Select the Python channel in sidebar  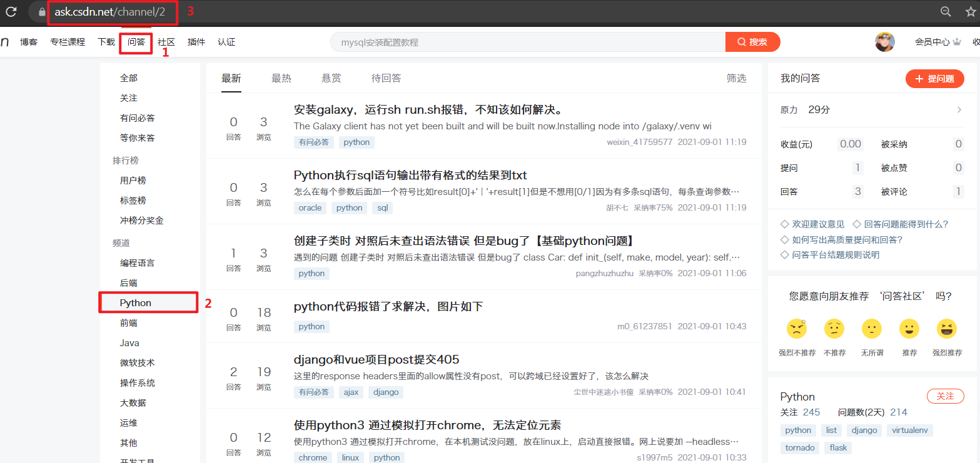click(x=136, y=303)
